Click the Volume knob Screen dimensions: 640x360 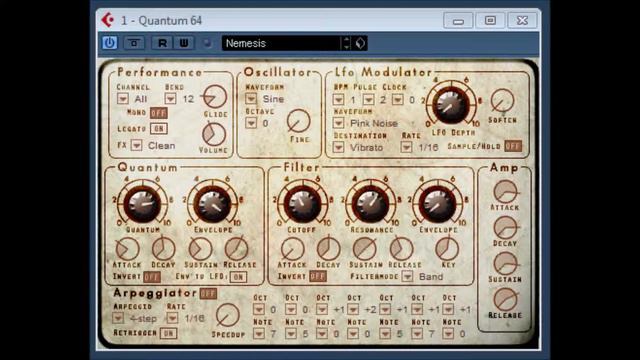point(214,134)
